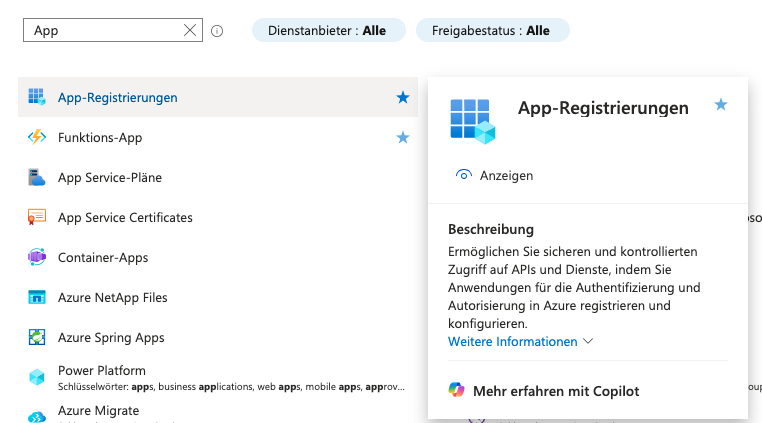Open the Freigabestatus filter dropdown
762x423 pixels.
[x=492, y=31]
